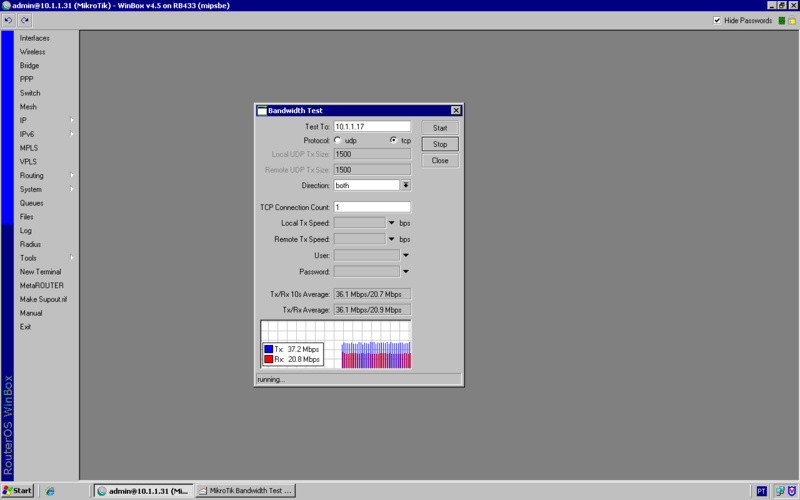Expand the Tools submenu arrow

[71, 258]
